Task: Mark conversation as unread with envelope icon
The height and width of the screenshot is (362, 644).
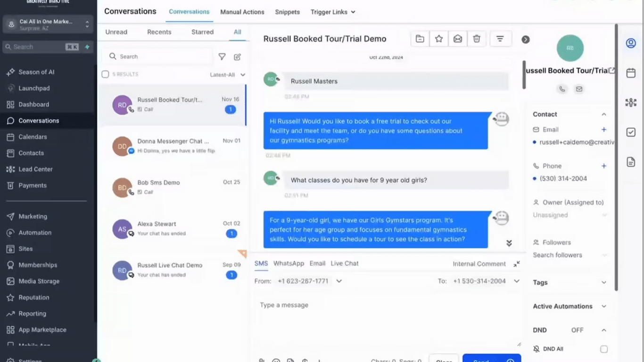Action: [x=458, y=39]
